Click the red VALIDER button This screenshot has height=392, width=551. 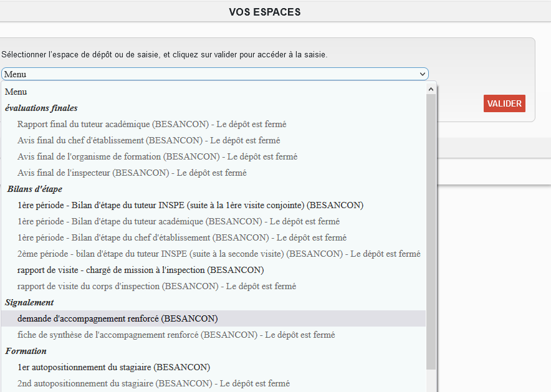[x=504, y=103]
